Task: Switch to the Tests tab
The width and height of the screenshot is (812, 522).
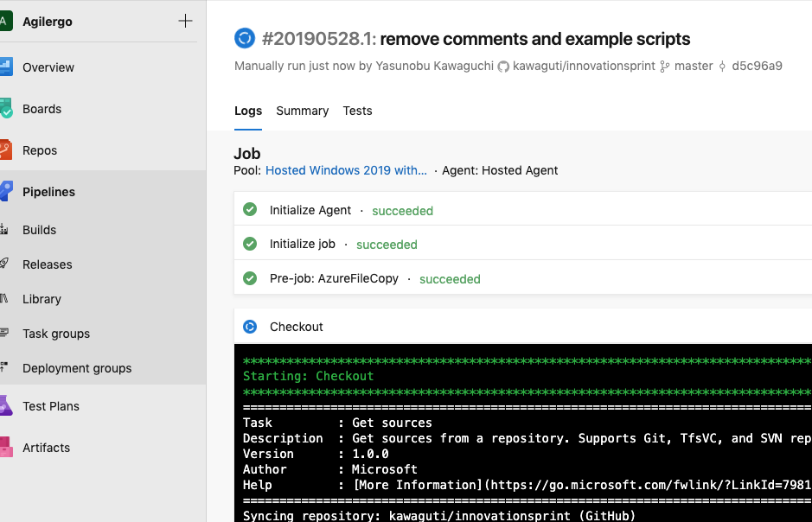Action: click(x=357, y=111)
